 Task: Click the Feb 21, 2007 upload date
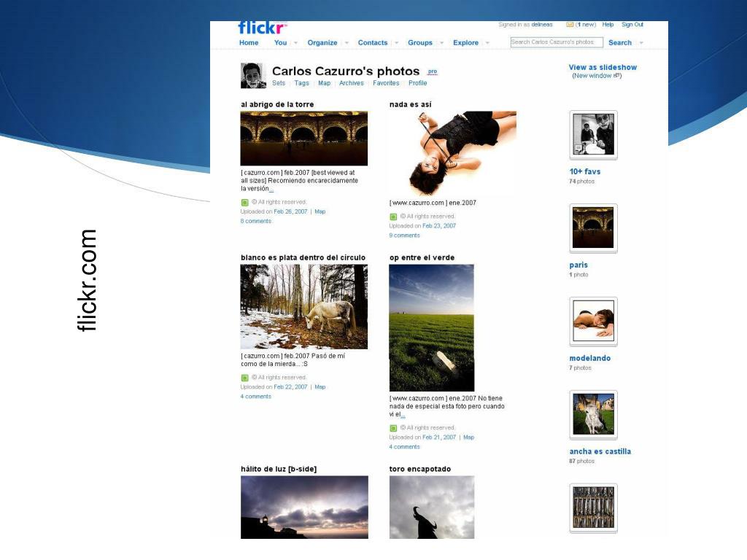click(x=439, y=437)
